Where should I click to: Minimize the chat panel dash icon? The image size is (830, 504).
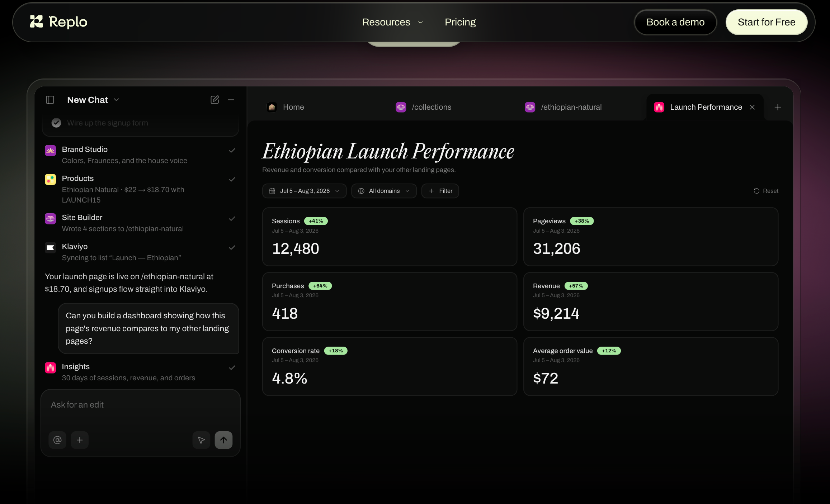(231, 100)
